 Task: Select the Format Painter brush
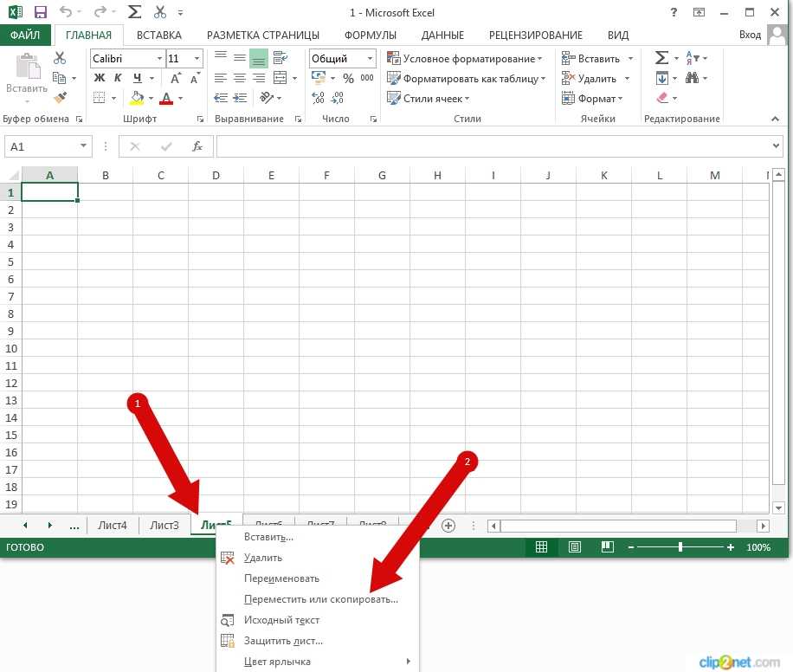coord(61,97)
